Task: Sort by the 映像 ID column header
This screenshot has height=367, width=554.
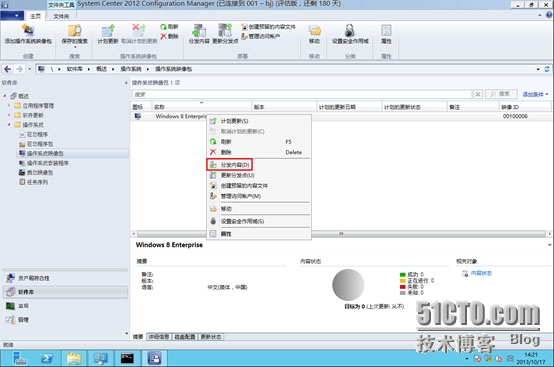Action: click(525, 107)
